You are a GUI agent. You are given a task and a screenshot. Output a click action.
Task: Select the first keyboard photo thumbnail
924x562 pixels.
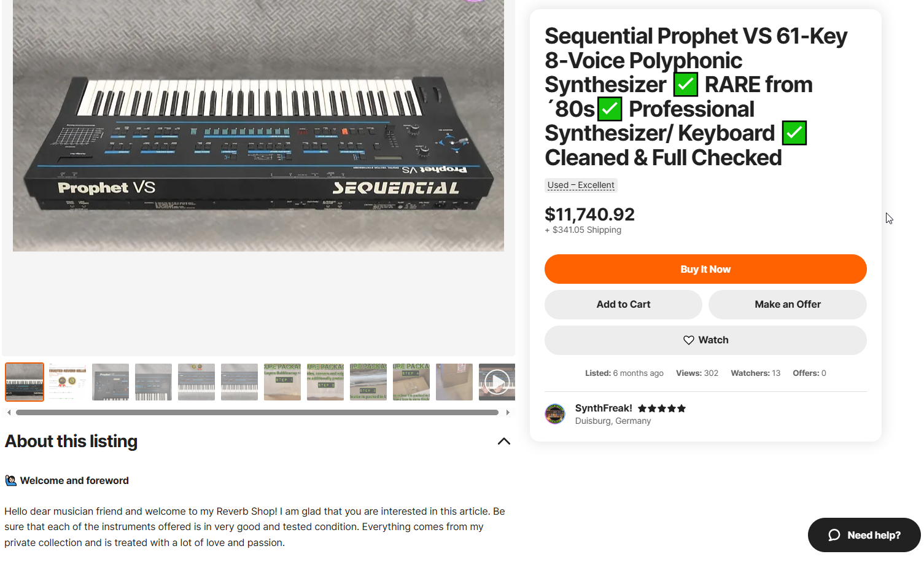(25, 382)
